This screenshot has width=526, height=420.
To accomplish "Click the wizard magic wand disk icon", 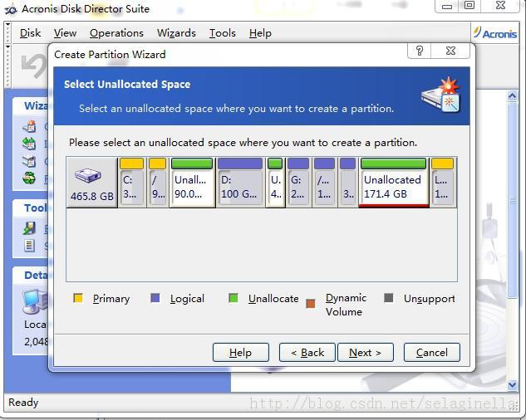I will tap(441, 95).
